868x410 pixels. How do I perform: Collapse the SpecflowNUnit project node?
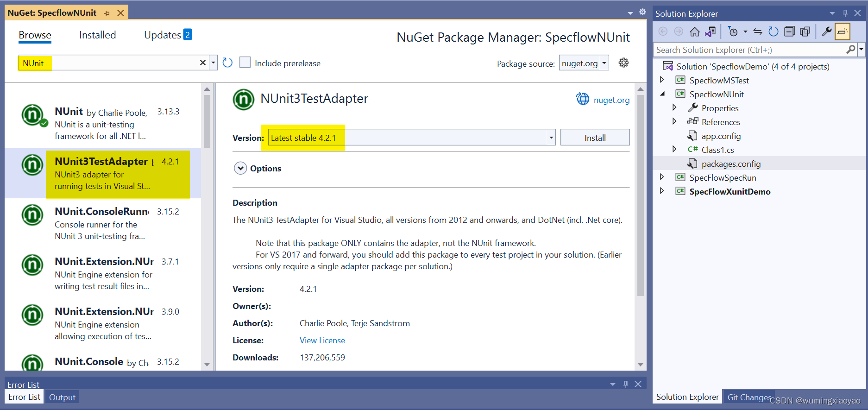click(x=662, y=94)
